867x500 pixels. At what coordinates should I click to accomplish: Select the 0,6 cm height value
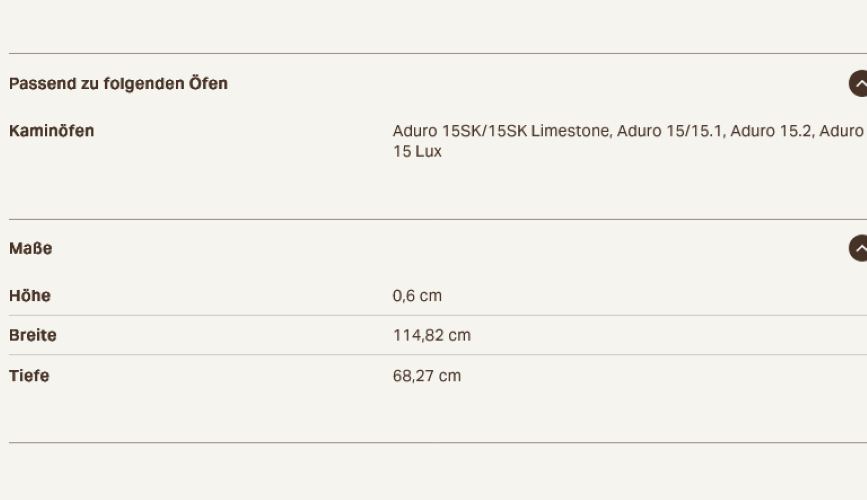pos(417,296)
